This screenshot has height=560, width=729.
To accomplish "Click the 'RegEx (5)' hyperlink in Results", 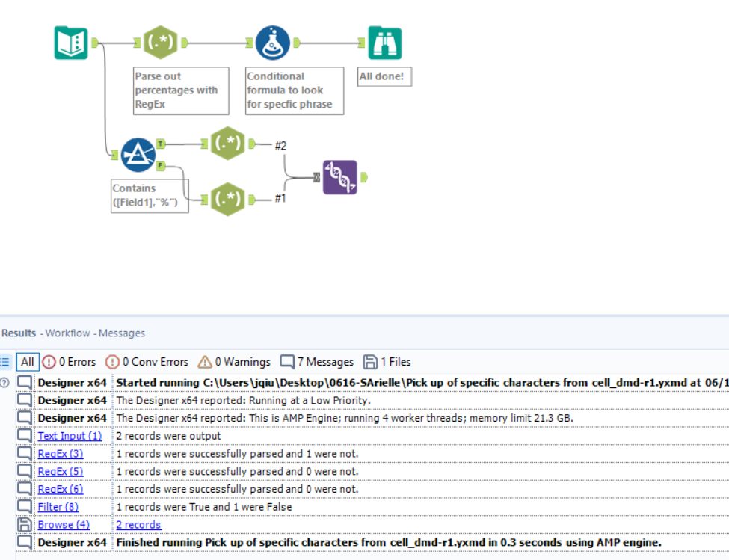I will coord(60,471).
